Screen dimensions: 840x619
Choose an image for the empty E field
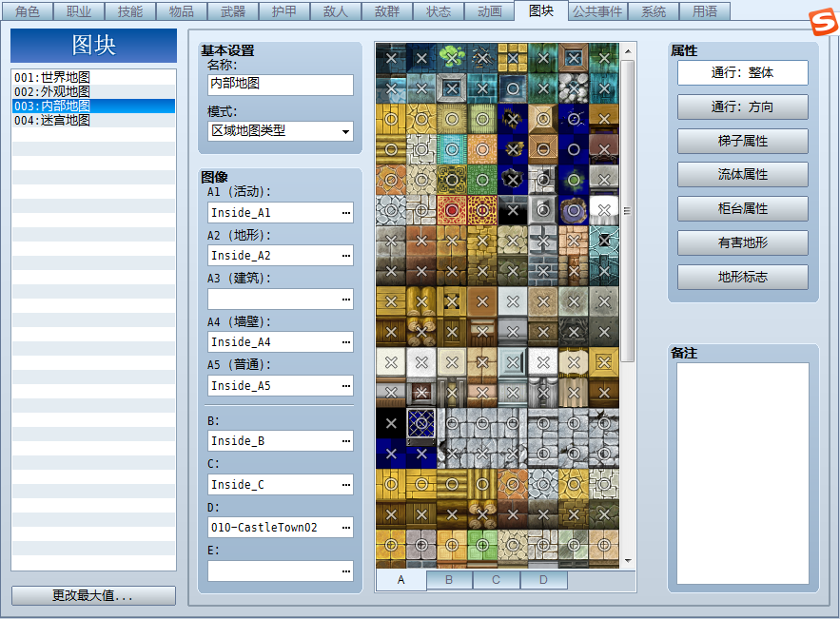click(346, 571)
